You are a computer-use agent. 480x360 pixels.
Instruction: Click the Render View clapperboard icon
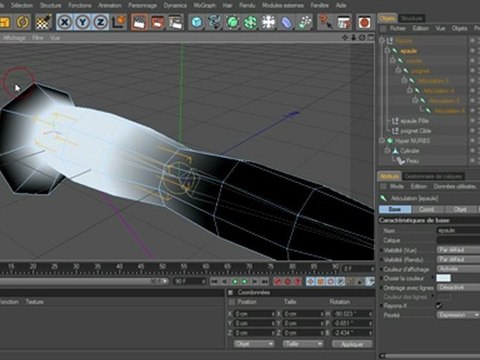(x=140, y=22)
